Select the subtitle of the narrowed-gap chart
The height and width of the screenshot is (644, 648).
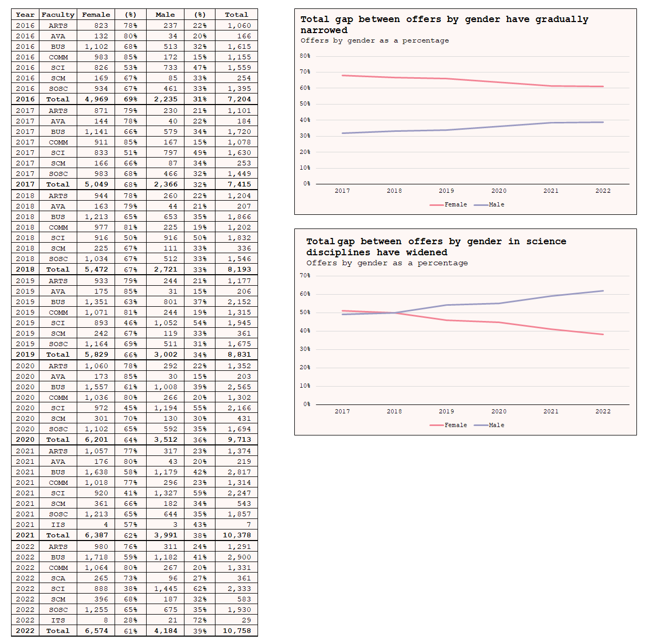(375, 40)
